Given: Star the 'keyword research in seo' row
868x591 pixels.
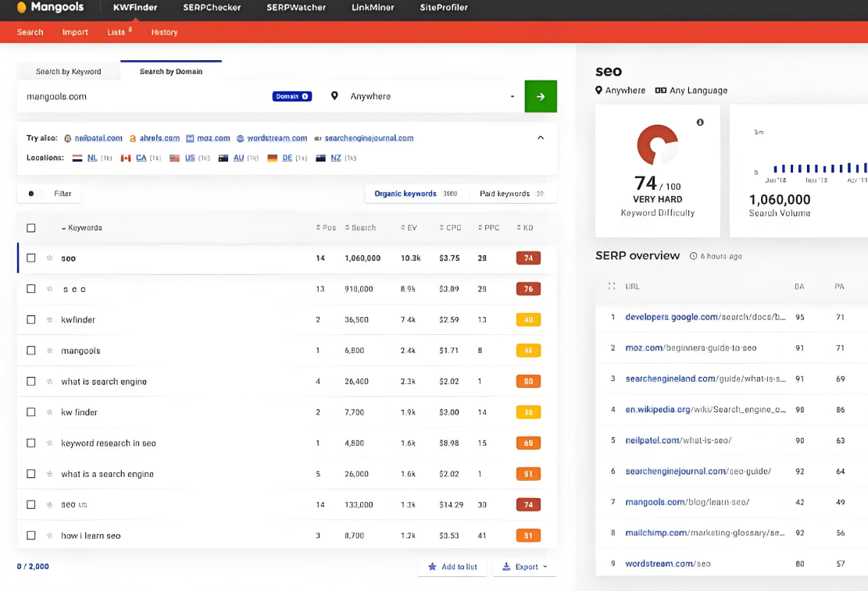Looking at the screenshot, I should click(49, 443).
